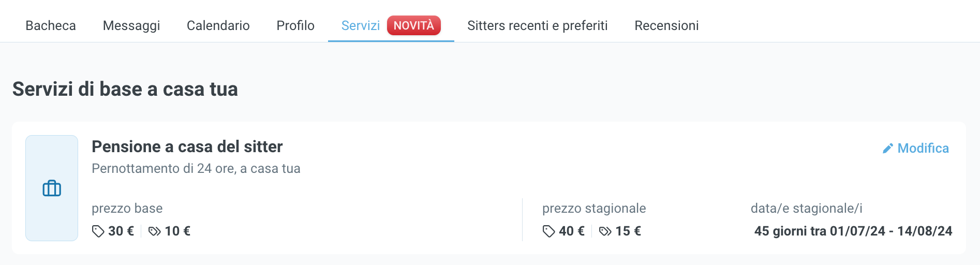Select the Profilo tab
The image size is (980, 265).
coord(295,25)
